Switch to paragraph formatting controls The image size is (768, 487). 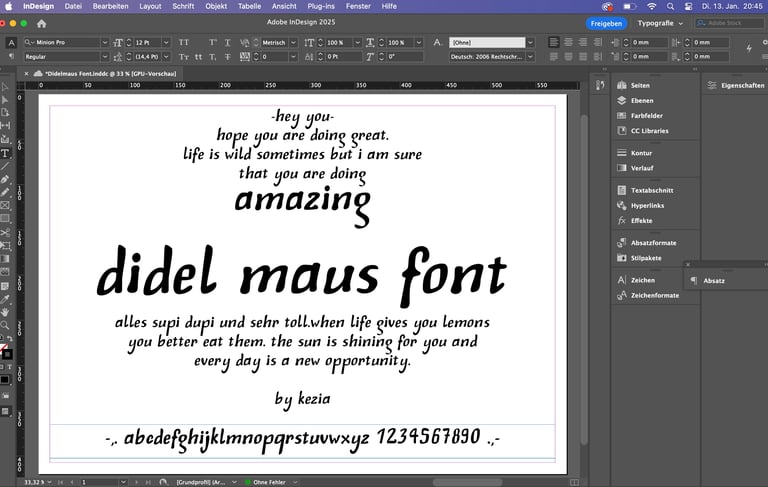click(11, 57)
